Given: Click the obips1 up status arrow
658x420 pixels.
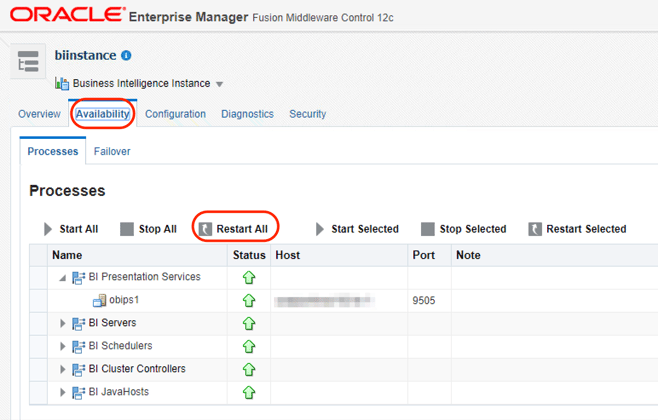Looking at the screenshot, I should click(249, 300).
